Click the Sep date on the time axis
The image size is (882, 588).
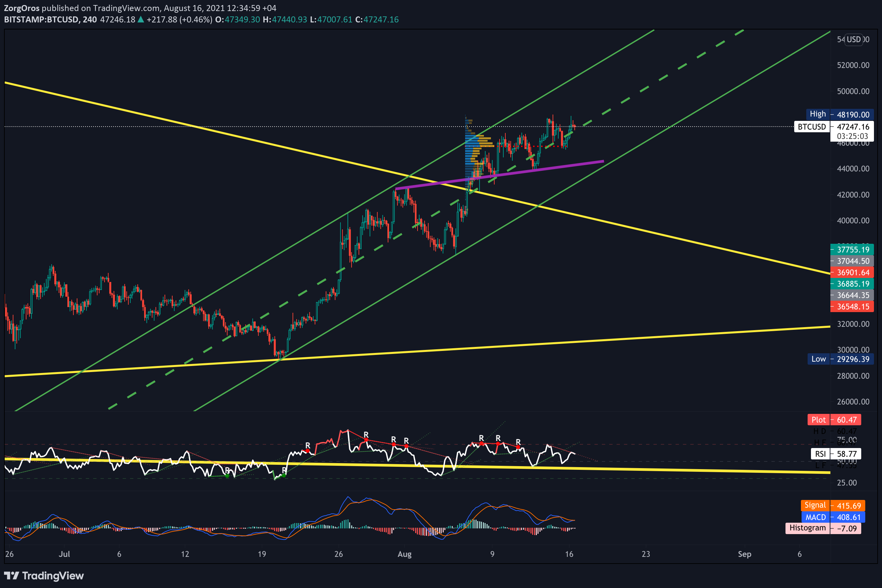[x=745, y=554]
